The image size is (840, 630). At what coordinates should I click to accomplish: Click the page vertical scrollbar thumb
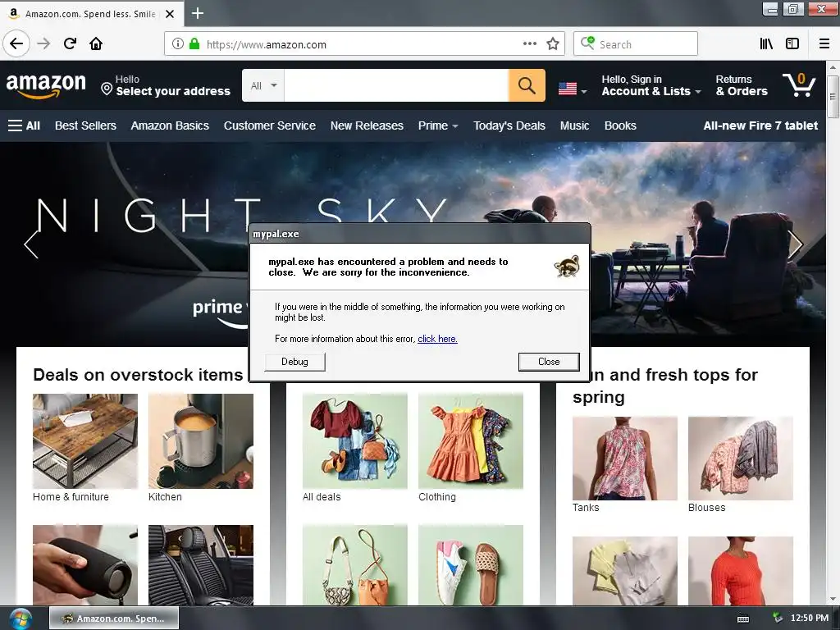click(833, 97)
